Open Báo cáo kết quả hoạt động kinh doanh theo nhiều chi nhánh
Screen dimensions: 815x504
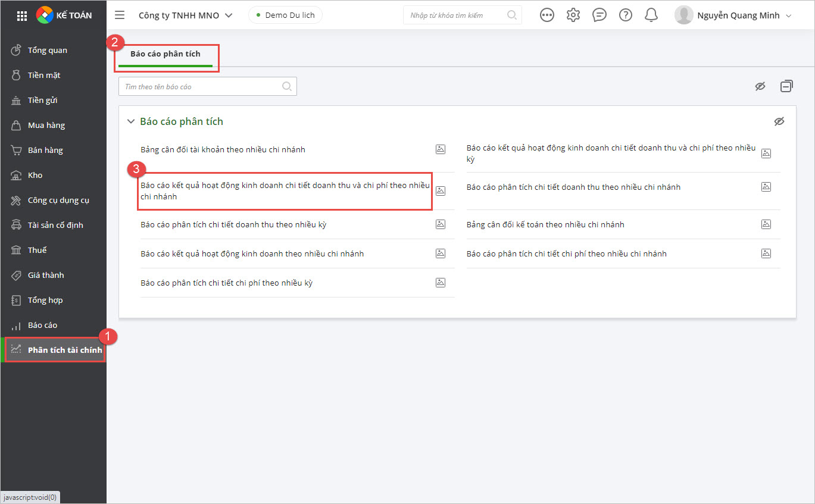coord(252,253)
